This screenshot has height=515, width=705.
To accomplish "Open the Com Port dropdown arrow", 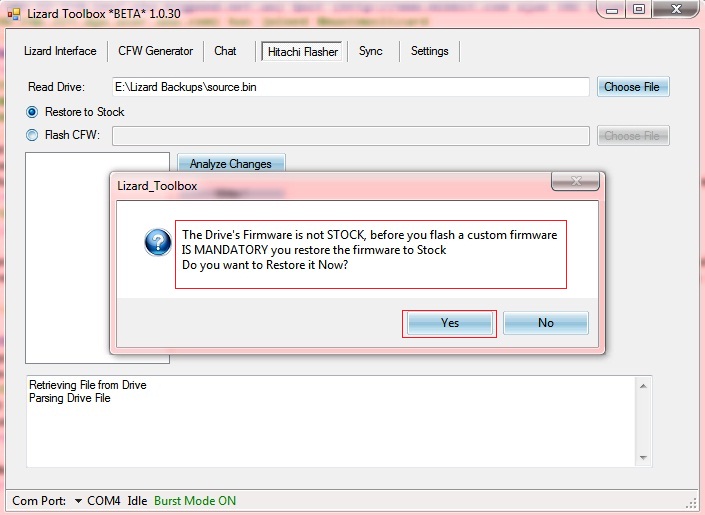I will click(78, 501).
